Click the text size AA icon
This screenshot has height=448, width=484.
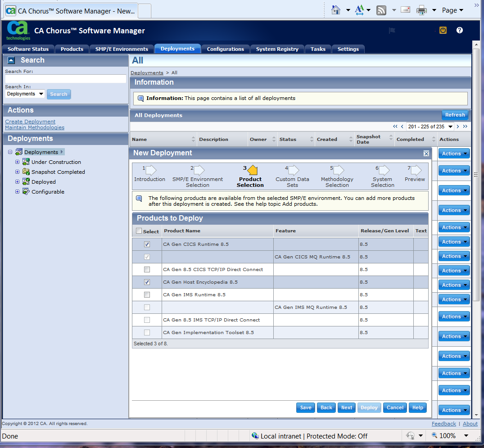(359, 10)
